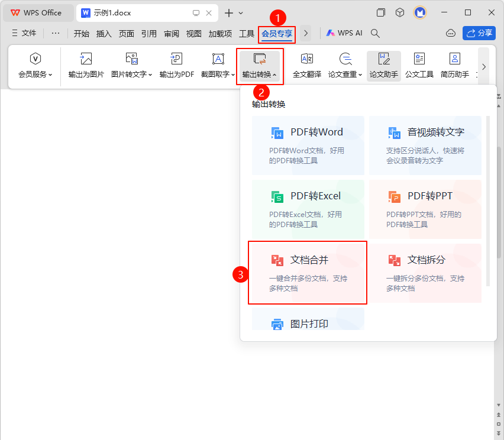Click the cloud sync icon
Screen dimensions: 504x440
(451, 33)
